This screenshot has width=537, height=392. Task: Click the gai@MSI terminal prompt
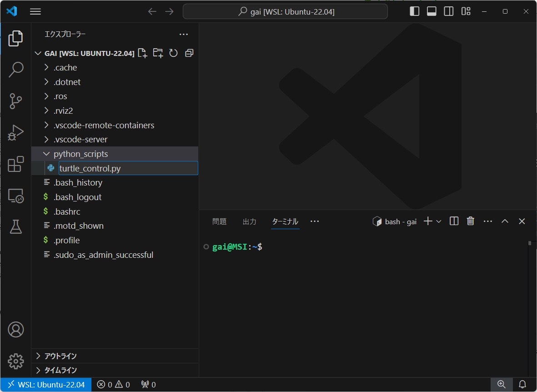click(x=237, y=247)
